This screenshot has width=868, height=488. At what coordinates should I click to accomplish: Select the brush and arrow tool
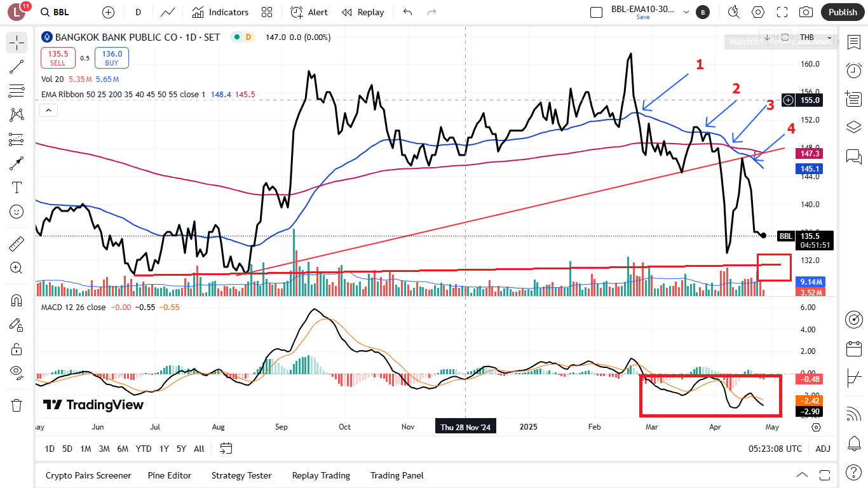click(17, 163)
